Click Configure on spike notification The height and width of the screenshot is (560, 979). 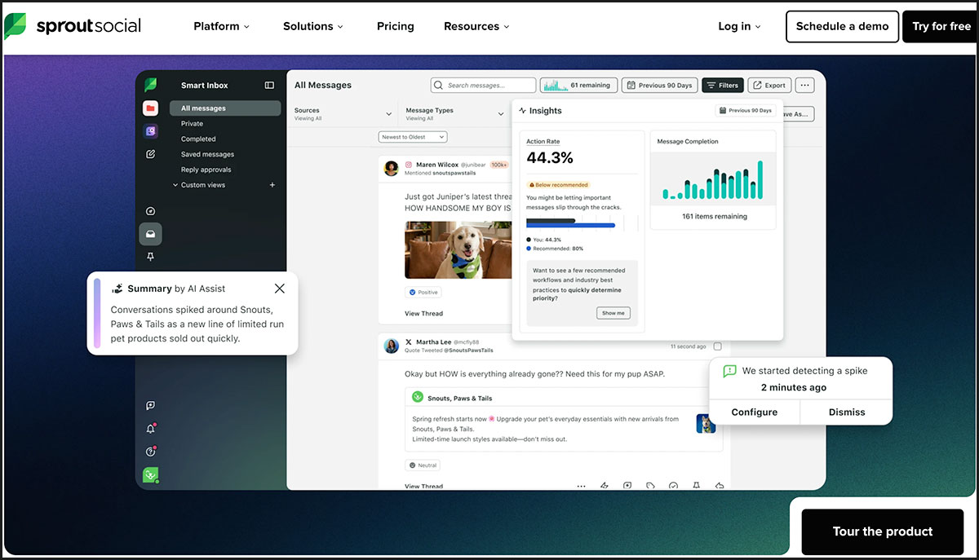pyautogui.click(x=755, y=412)
